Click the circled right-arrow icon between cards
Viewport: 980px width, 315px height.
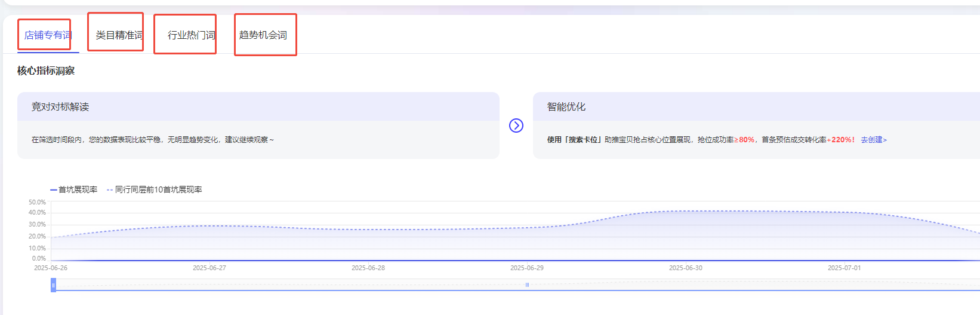pos(516,126)
